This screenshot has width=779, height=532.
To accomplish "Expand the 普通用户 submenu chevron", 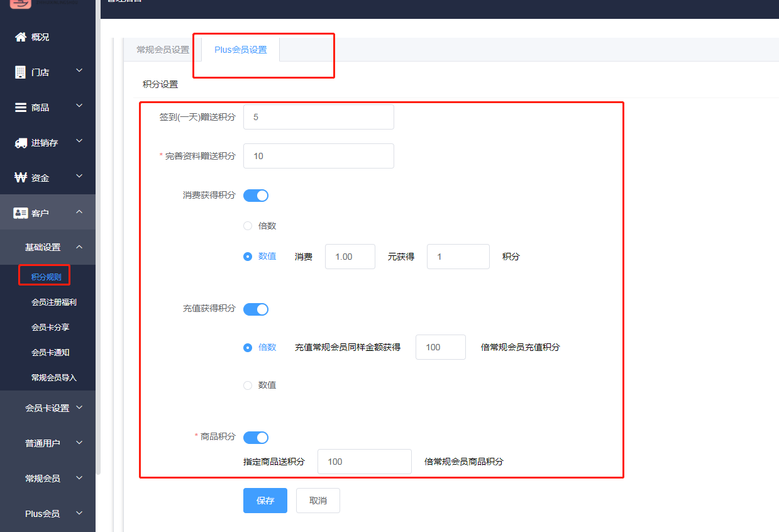I will [79, 443].
